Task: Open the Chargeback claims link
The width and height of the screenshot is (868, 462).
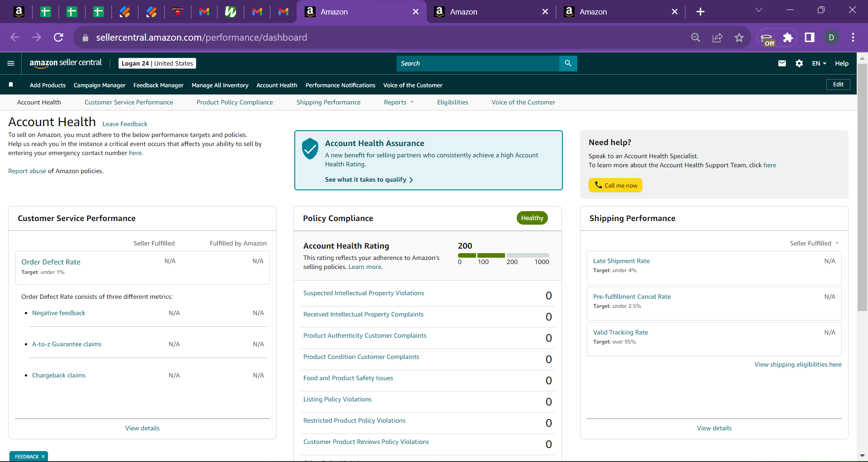Action: [59, 375]
